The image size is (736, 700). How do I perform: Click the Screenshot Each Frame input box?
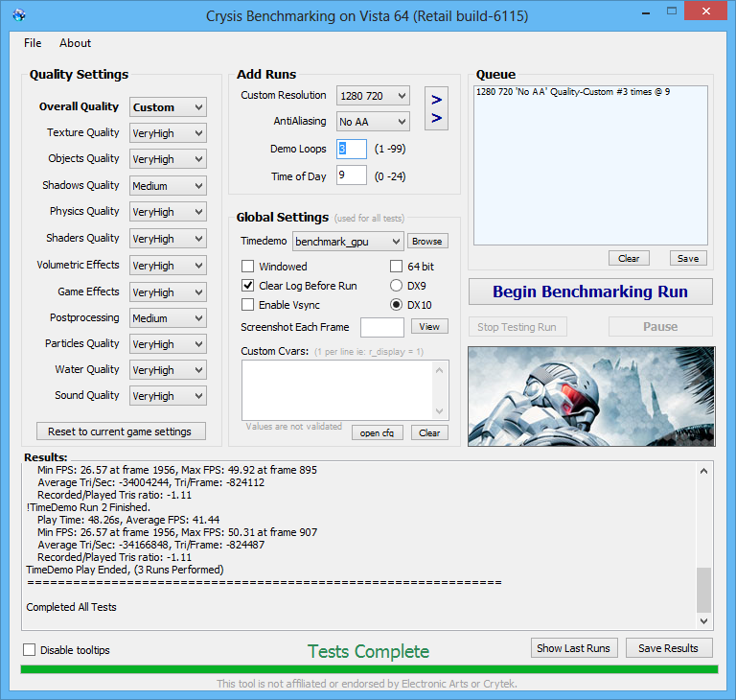point(382,327)
